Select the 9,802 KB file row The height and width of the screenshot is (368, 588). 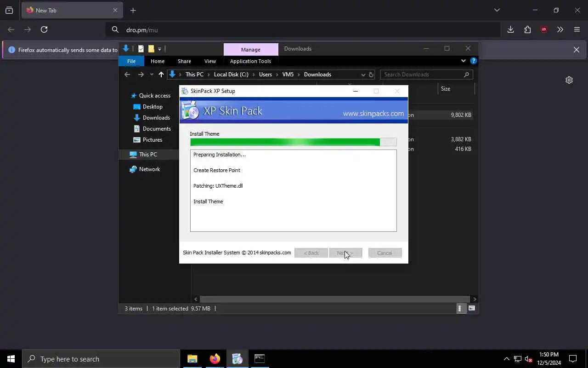[x=440, y=115]
